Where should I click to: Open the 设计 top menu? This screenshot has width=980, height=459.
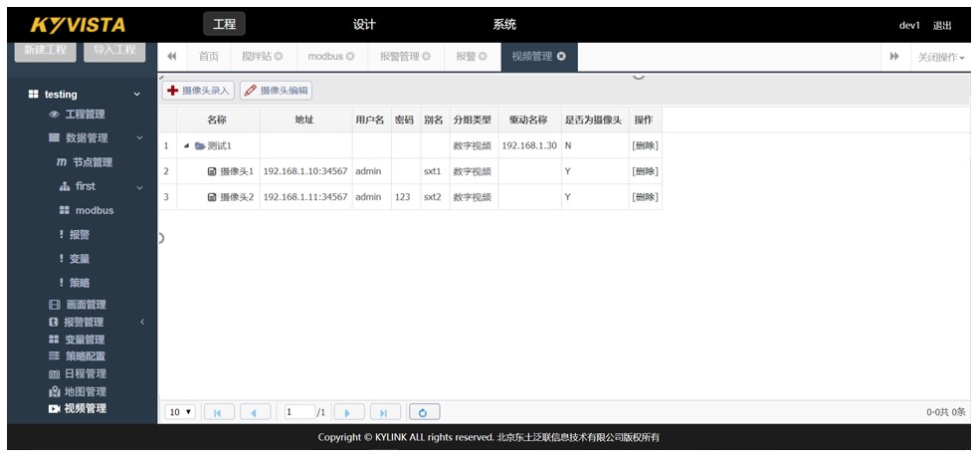pos(364,25)
